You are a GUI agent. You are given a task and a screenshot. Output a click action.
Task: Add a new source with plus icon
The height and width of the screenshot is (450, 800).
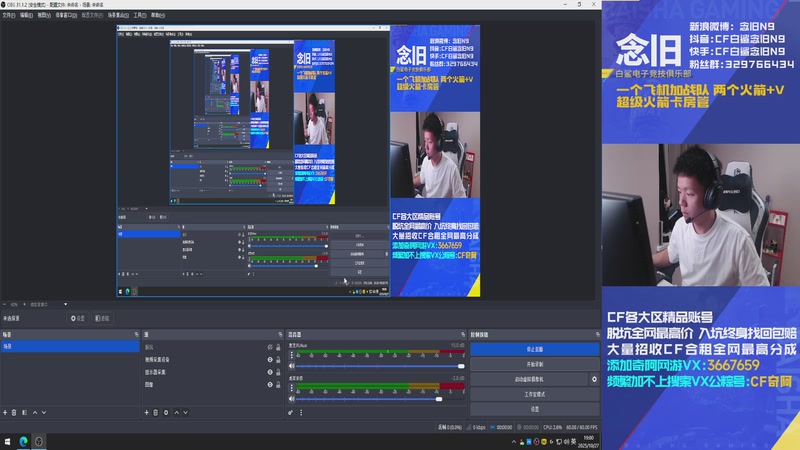pyautogui.click(x=146, y=412)
